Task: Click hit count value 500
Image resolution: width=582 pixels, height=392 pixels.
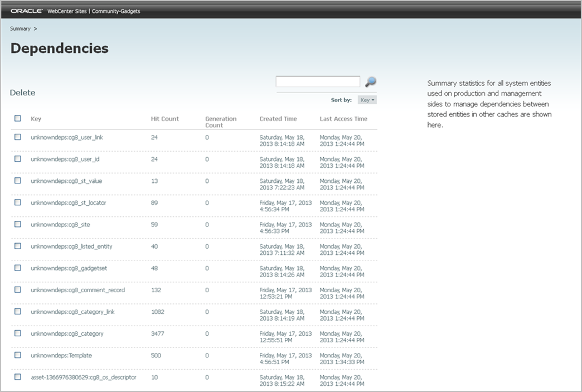Action: pos(156,356)
